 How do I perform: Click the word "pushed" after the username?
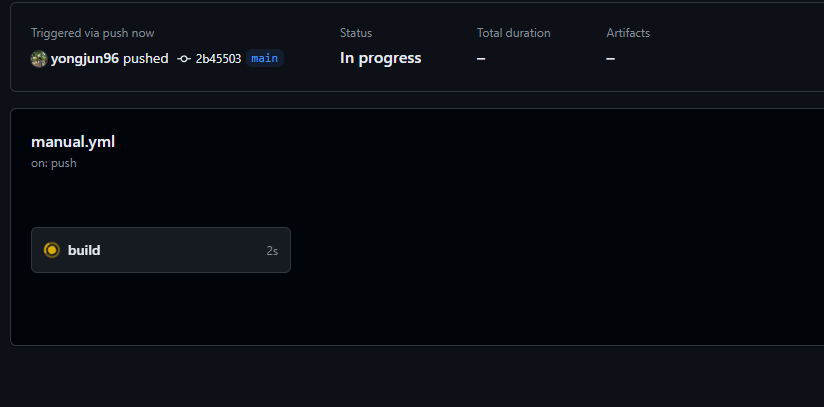tap(146, 58)
